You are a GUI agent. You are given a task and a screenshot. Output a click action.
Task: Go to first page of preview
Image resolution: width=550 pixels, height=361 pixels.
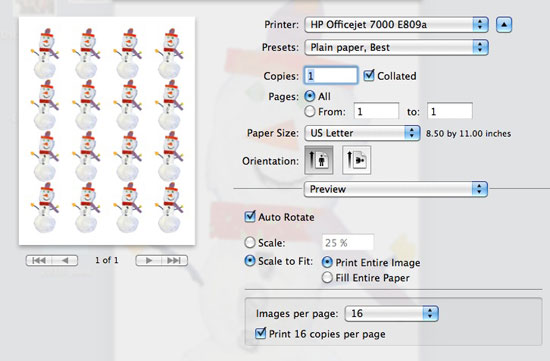pyautogui.click(x=39, y=260)
